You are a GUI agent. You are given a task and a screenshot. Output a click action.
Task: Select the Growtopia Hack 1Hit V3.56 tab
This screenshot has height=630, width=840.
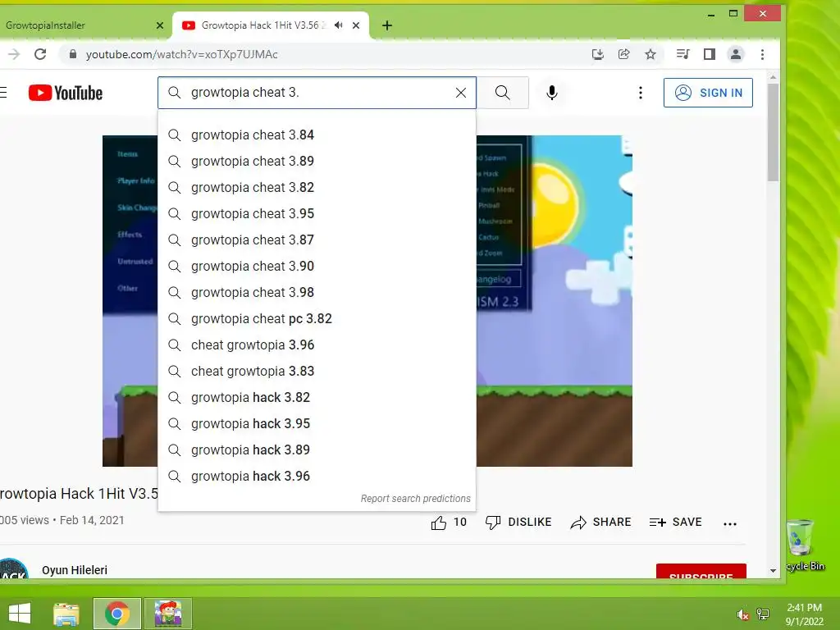(x=271, y=25)
